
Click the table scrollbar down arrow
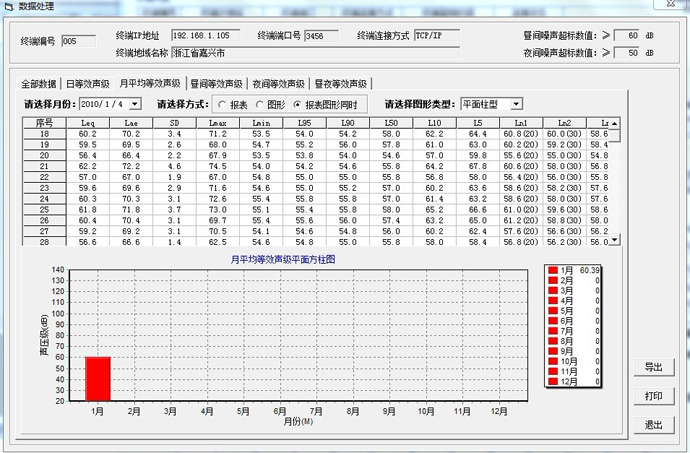point(615,240)
